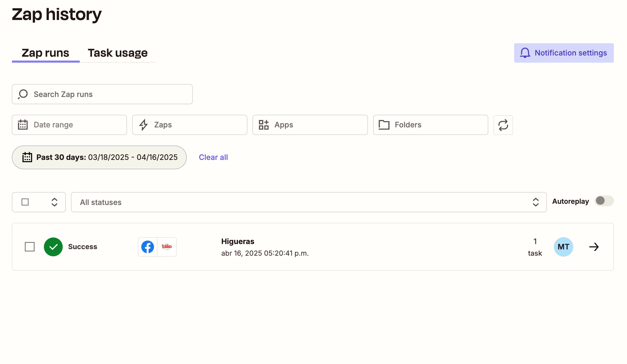
Task: Click the green Success checkmark icon
Action: coord(53,247)
